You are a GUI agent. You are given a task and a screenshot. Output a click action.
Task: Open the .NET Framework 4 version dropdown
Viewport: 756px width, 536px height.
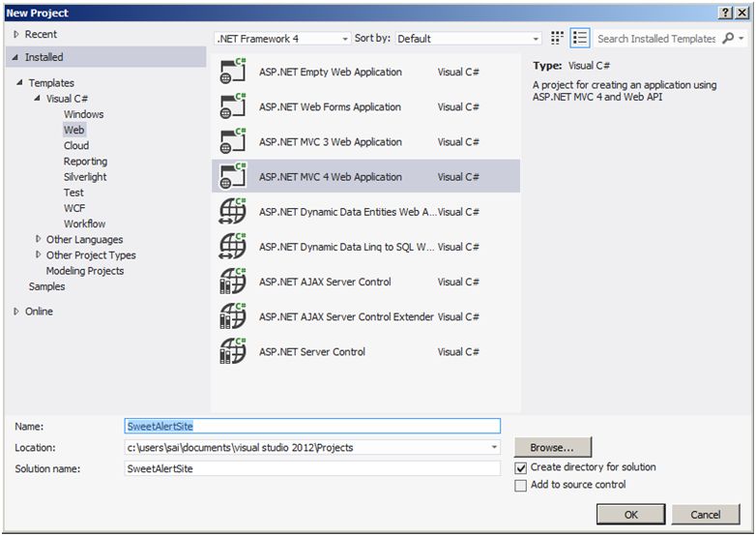pos(282,39)
